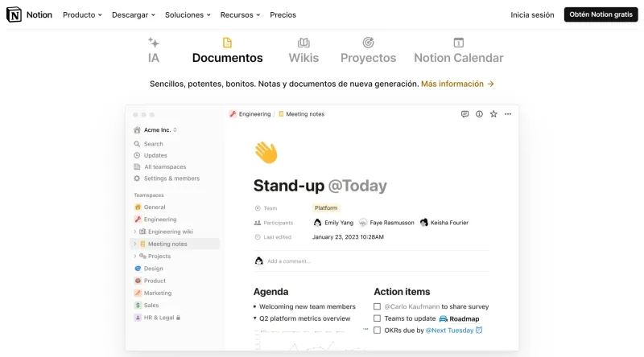Check the OKRs due by checkbox
Viewport: 644px width, 357px height.
[377, 330]
